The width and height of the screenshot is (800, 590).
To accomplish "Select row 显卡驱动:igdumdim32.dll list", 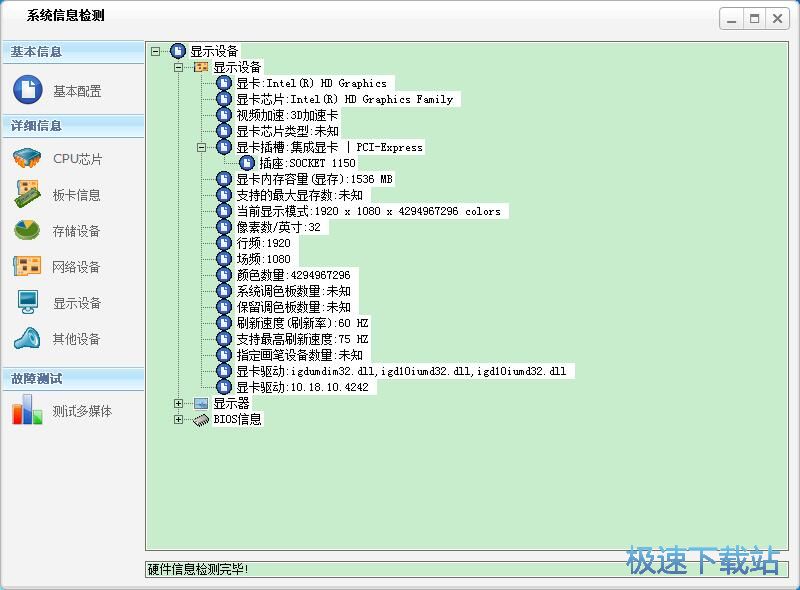I will pyautogui.click(x=402, y=371).
